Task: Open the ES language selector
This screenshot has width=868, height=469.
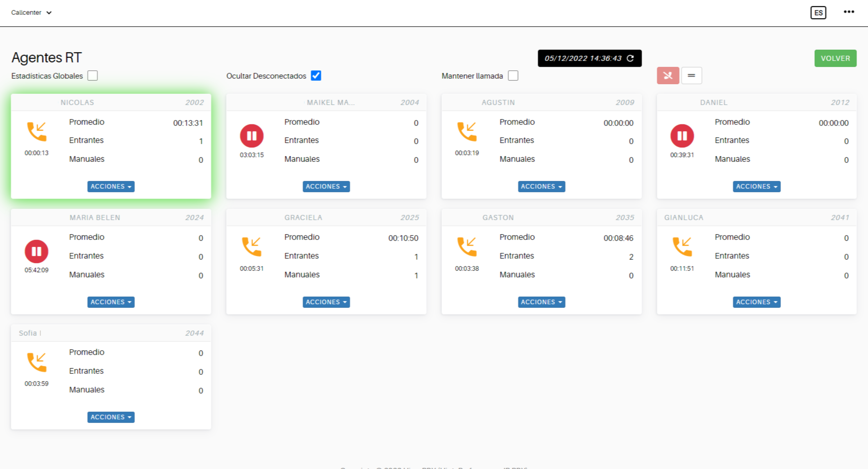Action: (x=818, y=13)
